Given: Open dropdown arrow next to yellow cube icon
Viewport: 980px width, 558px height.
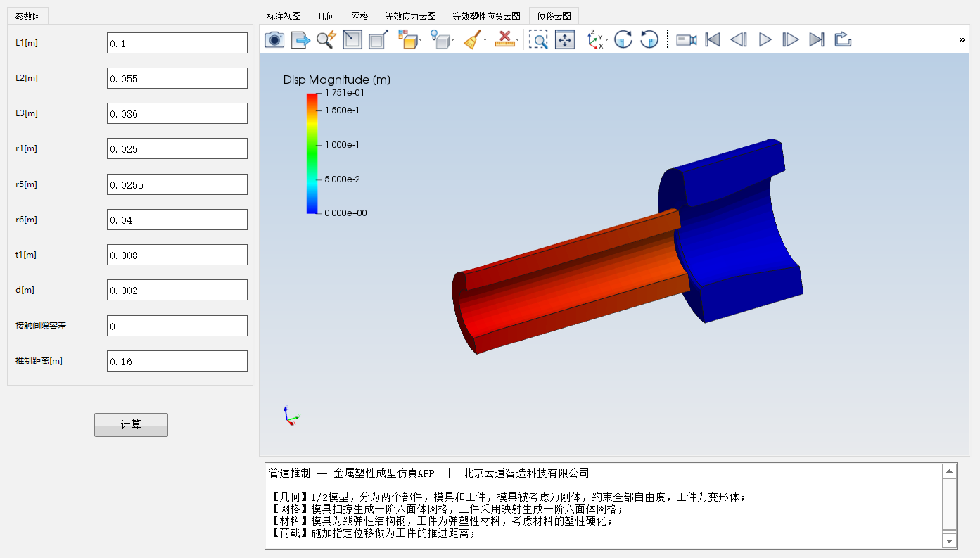Looking at the screenshot, I should tap(421, 40).
